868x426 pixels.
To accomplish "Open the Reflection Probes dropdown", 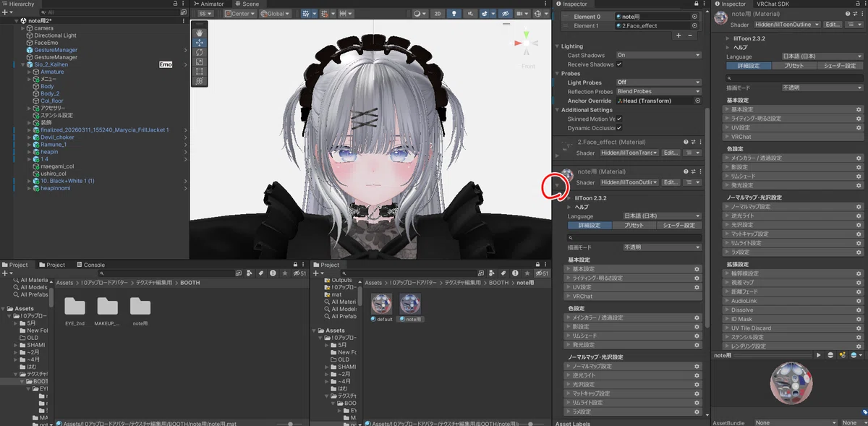I will tap(658, 92).
